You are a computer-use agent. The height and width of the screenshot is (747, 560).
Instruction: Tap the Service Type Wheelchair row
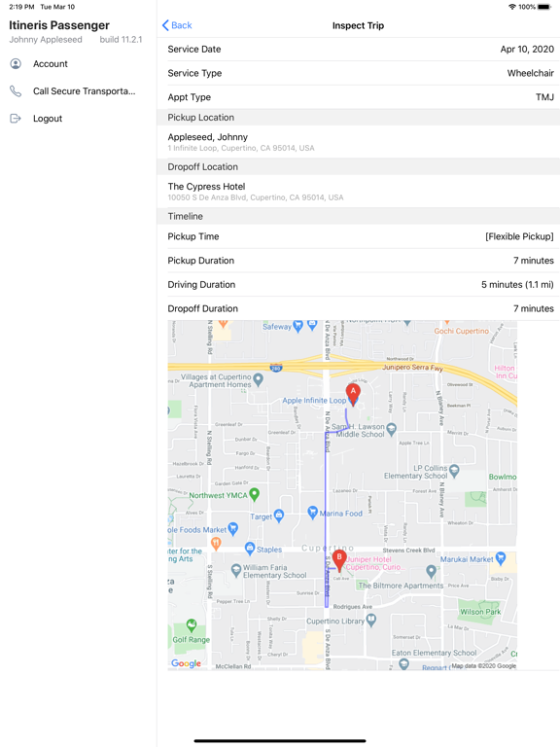tap(359, 73)
